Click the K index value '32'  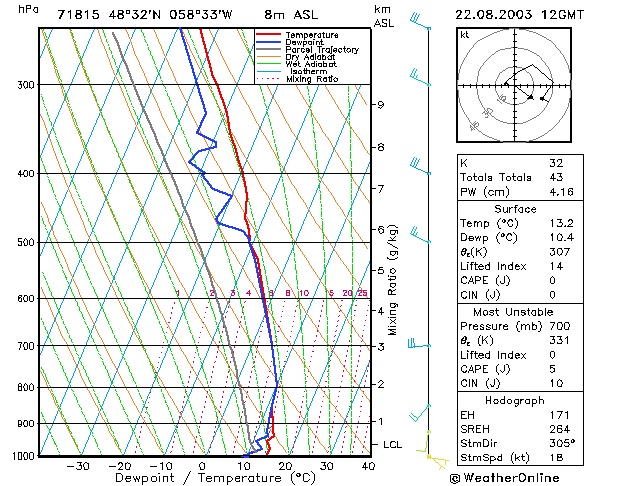[556, 163]
